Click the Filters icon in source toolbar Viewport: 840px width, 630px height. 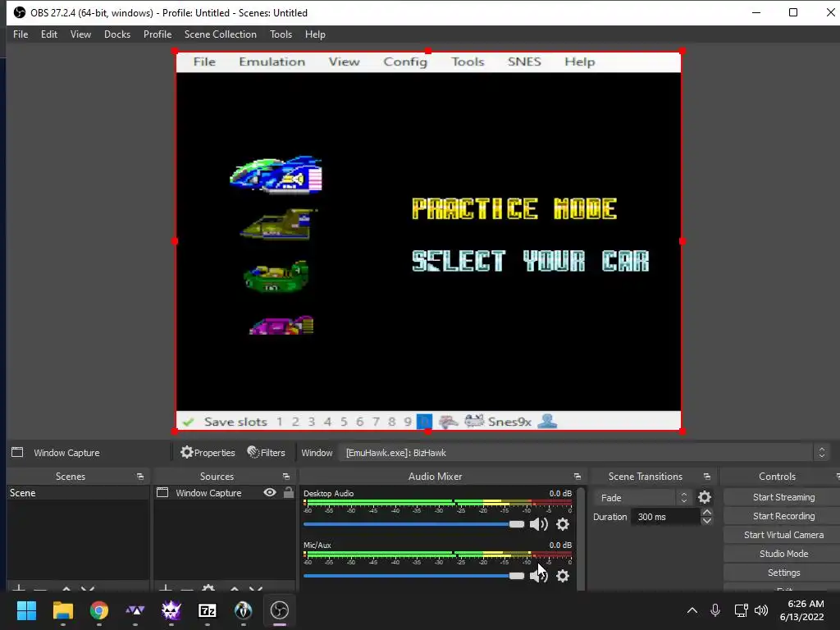click(253, 452)
